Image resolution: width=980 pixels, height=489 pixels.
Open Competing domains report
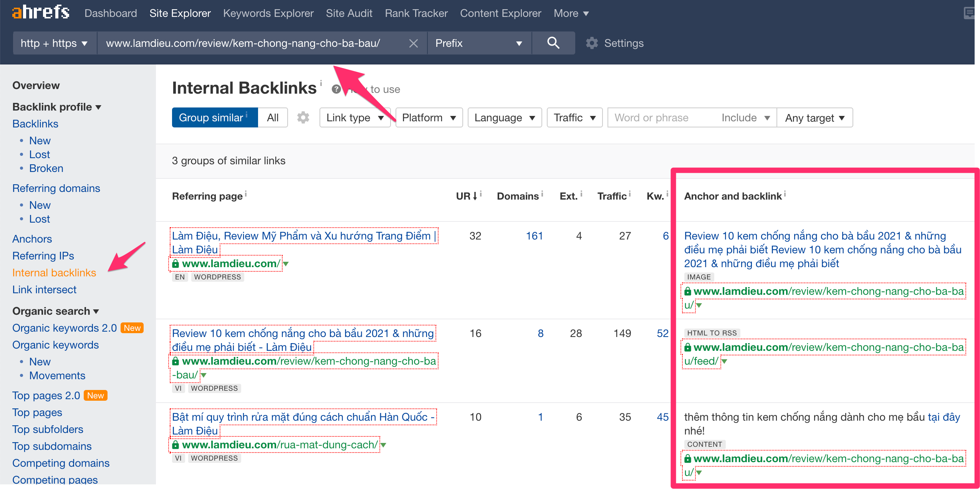coord(61,463)
